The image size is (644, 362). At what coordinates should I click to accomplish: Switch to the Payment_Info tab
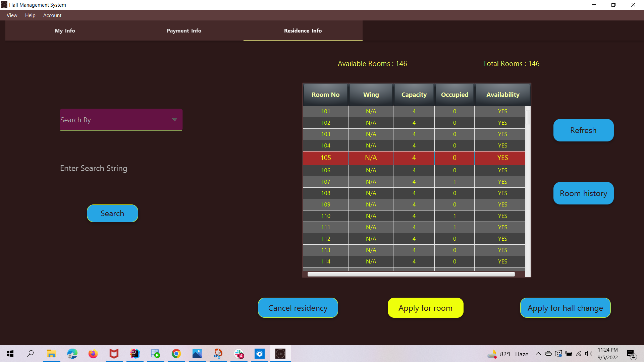[x=184, y=31]
